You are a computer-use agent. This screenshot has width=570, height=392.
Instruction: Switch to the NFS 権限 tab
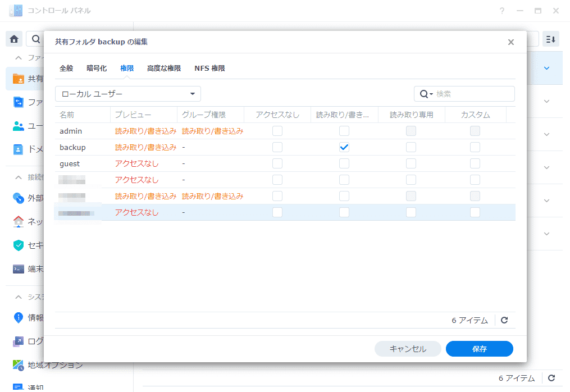click(210, 69)
